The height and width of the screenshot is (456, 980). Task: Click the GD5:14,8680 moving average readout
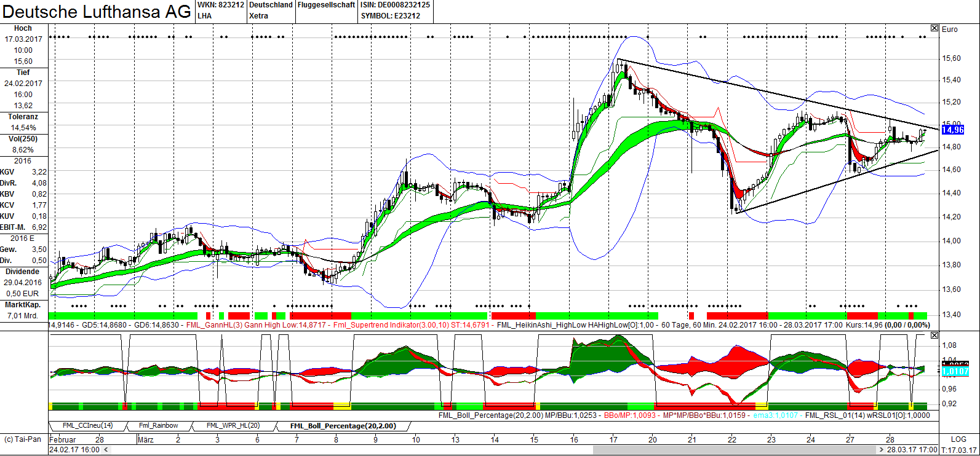(x=105, y=325)
